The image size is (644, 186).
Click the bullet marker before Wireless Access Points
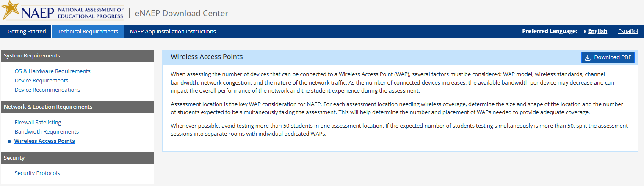[9, 142]
